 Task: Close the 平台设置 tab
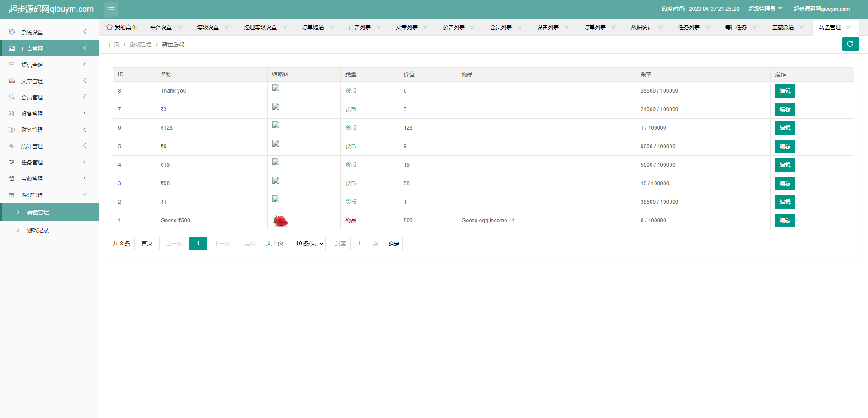[179, 28]
